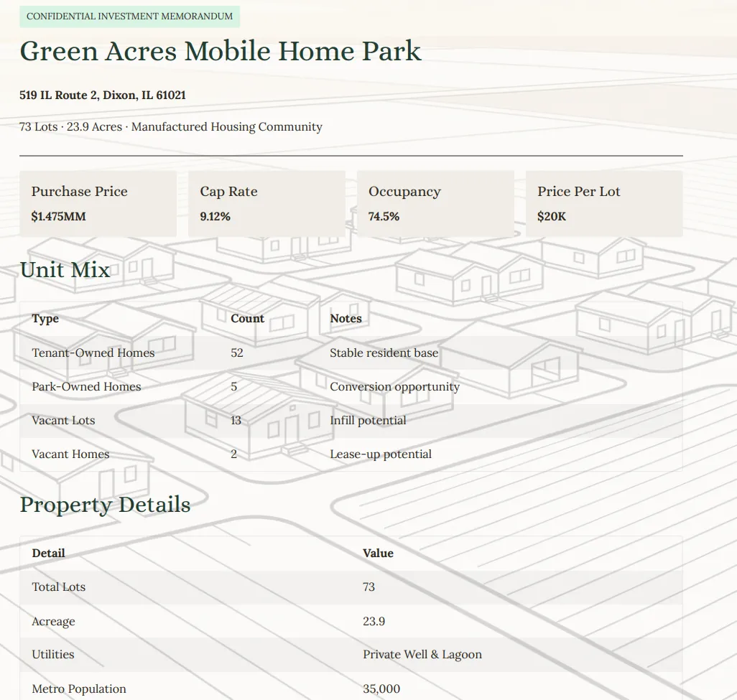Screen dimensions: 737x700
Task: Select the Metro Population detail label
Action: coord(79,689)
